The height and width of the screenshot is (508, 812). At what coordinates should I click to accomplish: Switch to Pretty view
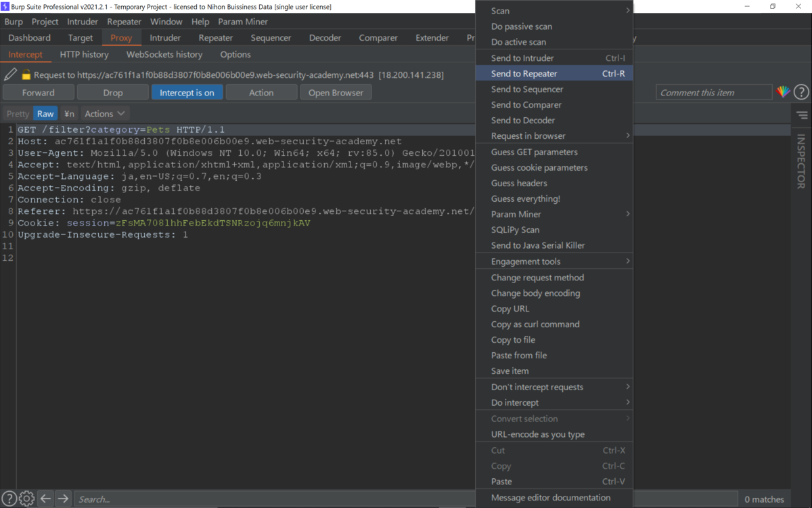click(18, 114)
